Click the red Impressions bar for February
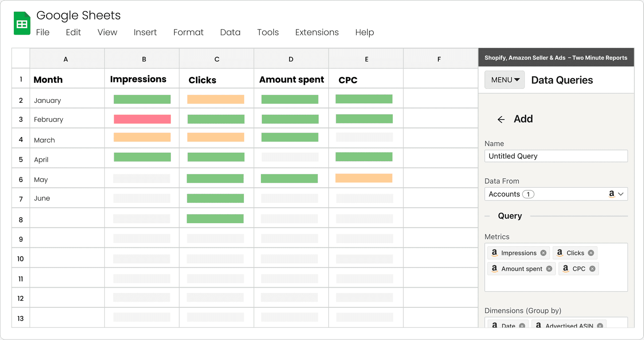 pyautogui.click(x=143, y=119)
